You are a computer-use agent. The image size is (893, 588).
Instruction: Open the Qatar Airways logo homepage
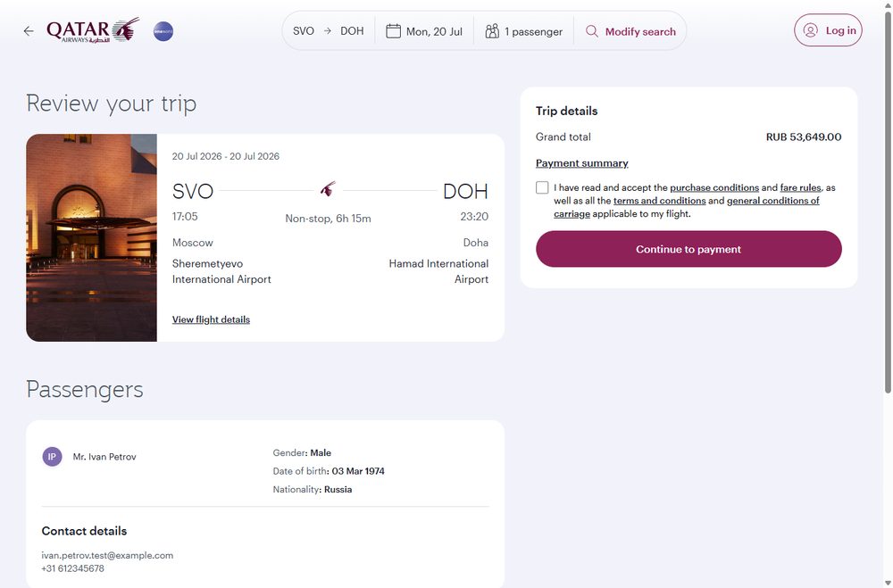(x=93, y=30)
